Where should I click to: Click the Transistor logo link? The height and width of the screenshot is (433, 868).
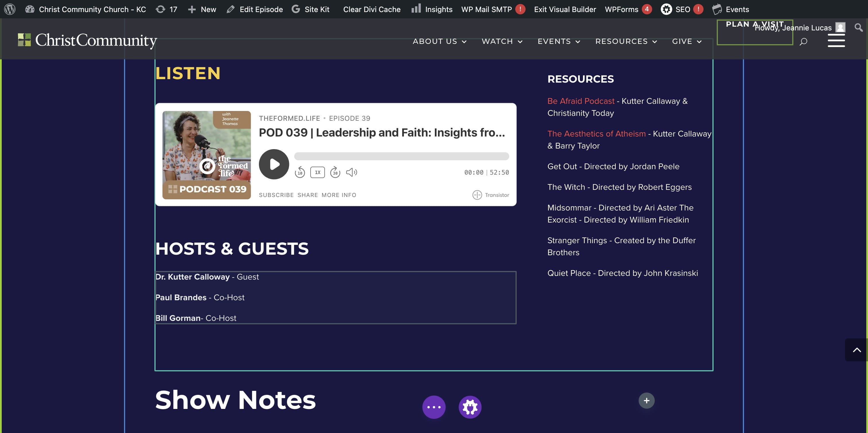(490, 195)
